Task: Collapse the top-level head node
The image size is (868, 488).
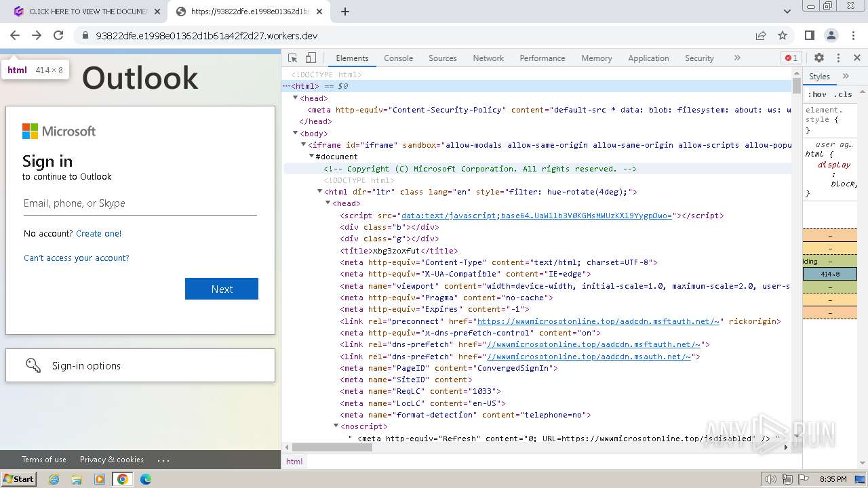Action: click(x=296, y=98)
